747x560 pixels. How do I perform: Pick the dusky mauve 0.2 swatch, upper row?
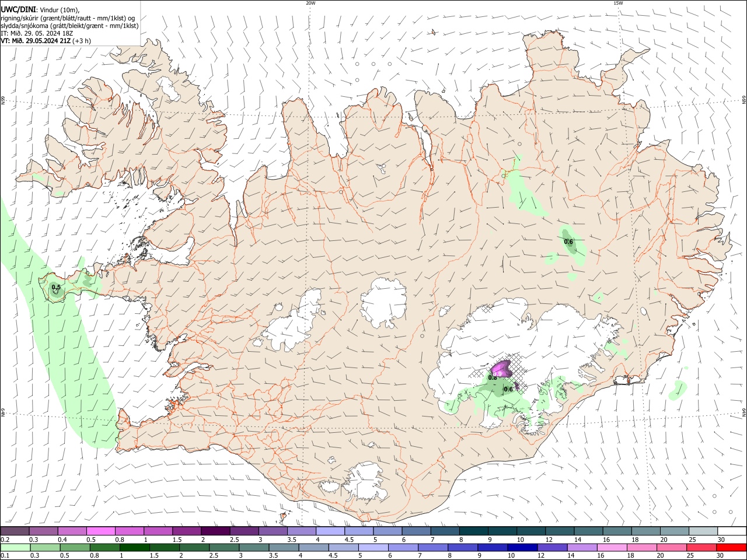click(15, 531)
